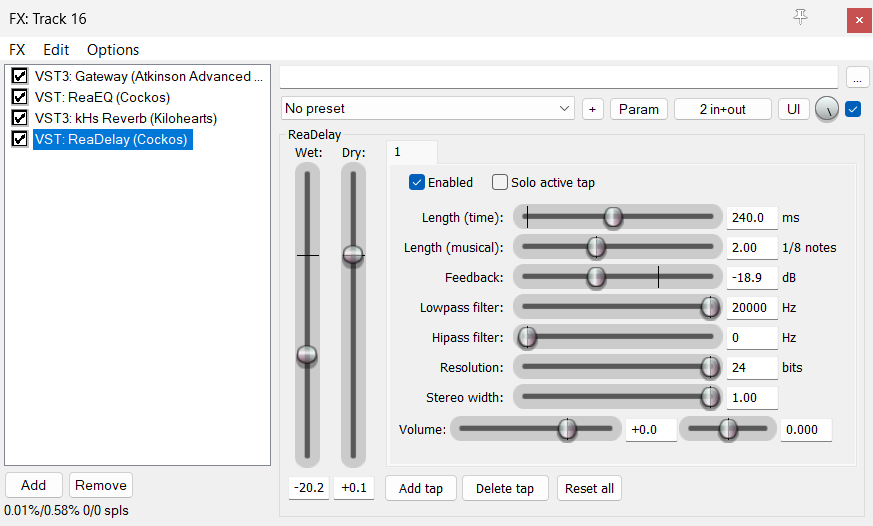Viewport: 873px width, 526px height.
Task: Click the Reset all button
Action: 589,488
